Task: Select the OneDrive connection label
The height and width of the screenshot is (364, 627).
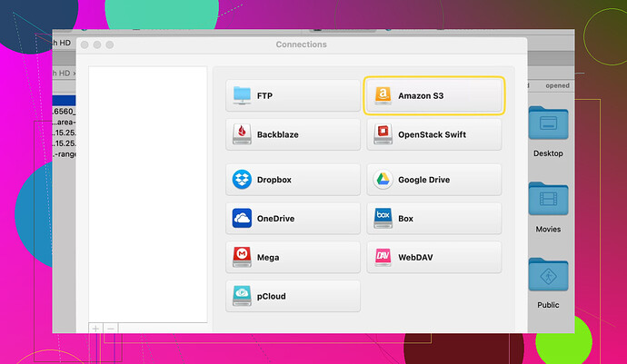Action: pos(275,219)
